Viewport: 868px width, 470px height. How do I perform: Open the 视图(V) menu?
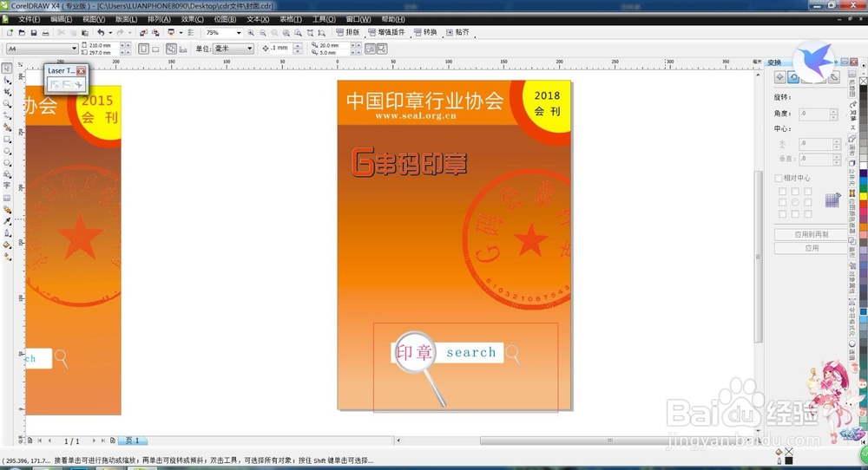(x=94, y=19)
